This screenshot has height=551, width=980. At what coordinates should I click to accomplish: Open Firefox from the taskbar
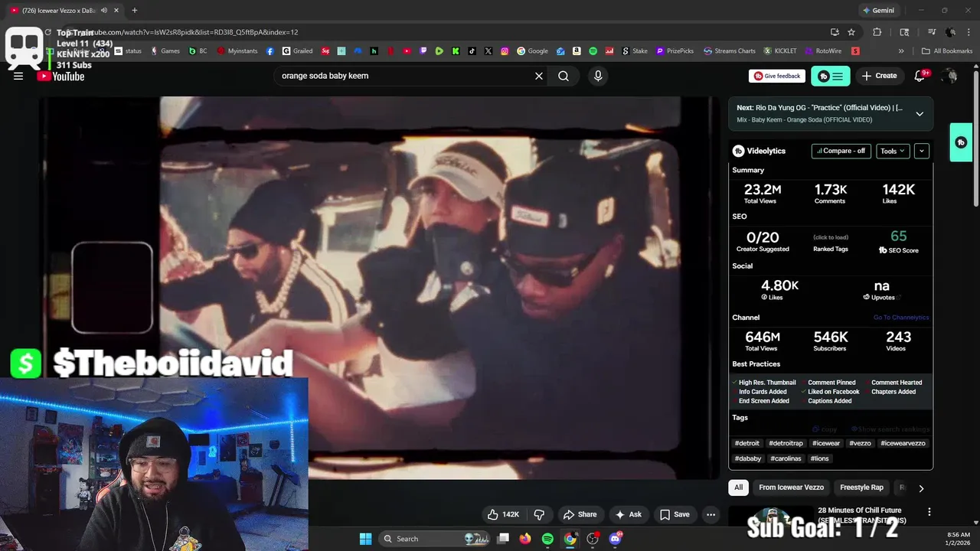525,539
